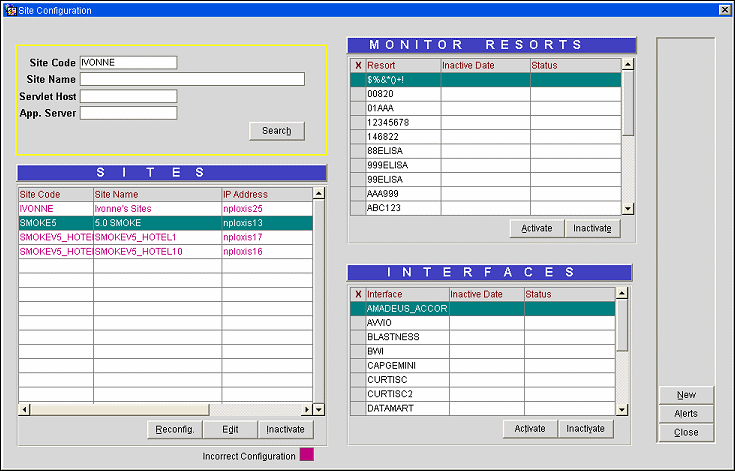Select checkbox cell for resort 00820
735x471 pixels.
pos(358,94)
